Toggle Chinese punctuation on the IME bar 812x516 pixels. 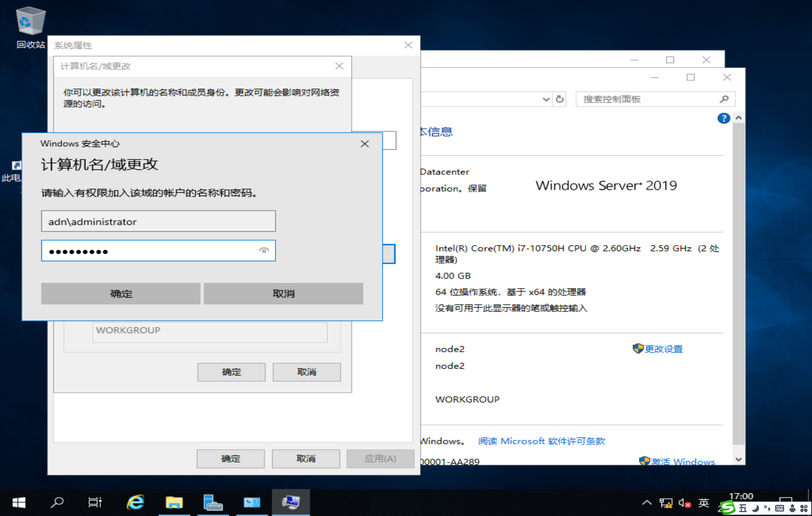(x=767, y=508)
